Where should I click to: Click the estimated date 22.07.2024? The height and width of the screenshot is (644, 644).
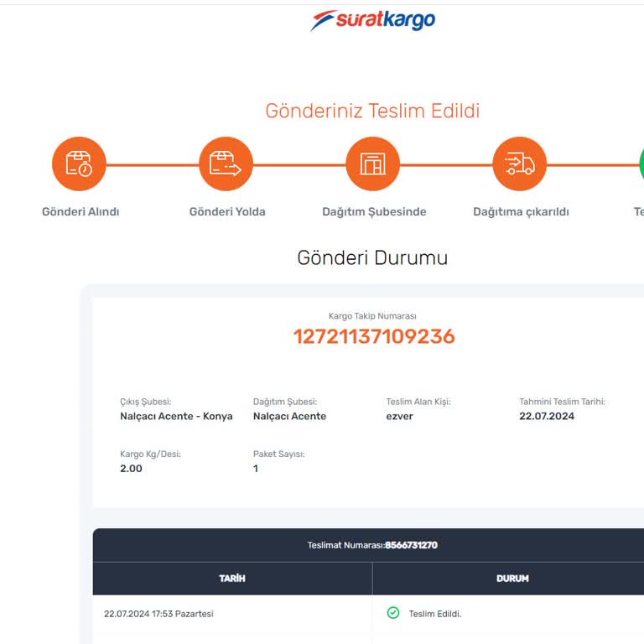point(547,416)
